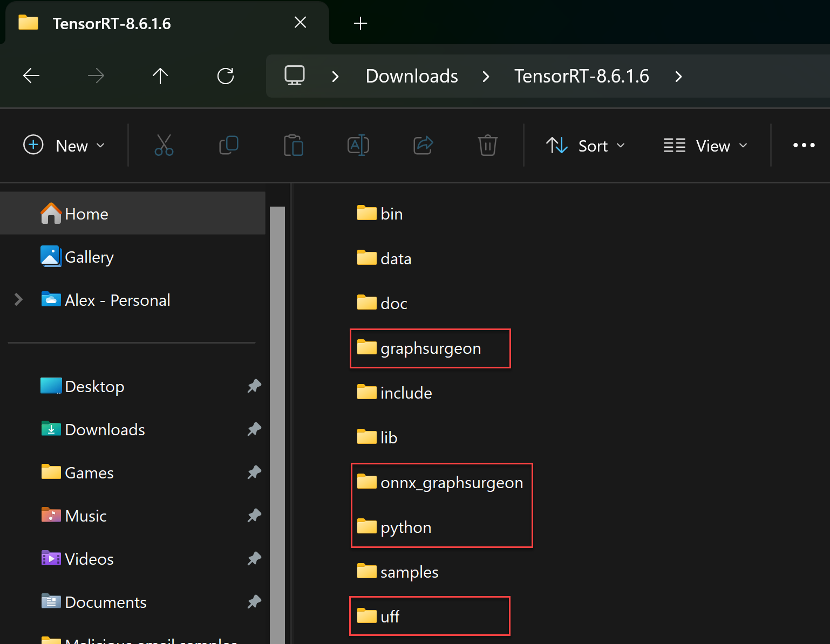Expand chevron after the monitor icon in address bar
Viewport: 830px width, 644px height.
pyautogui.click(x=335, y=77)
